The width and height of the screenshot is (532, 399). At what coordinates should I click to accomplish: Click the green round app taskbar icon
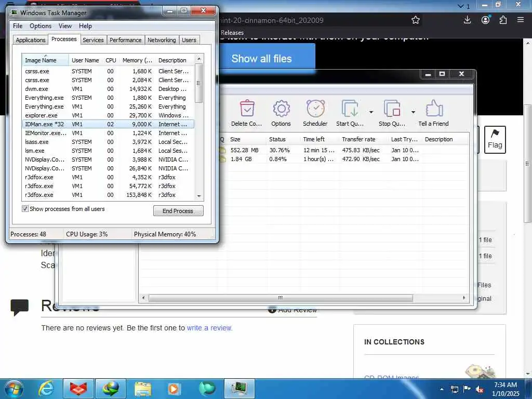tap(207, 389)
